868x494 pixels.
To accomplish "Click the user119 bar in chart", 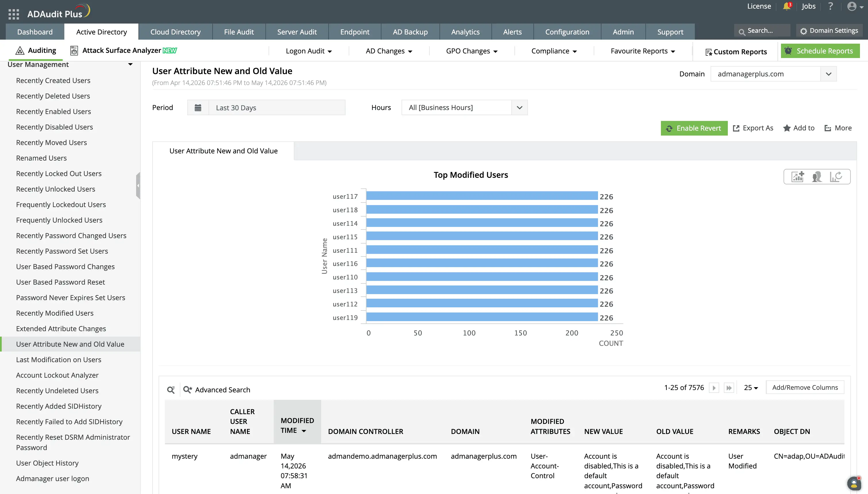I will click(482, 317).
